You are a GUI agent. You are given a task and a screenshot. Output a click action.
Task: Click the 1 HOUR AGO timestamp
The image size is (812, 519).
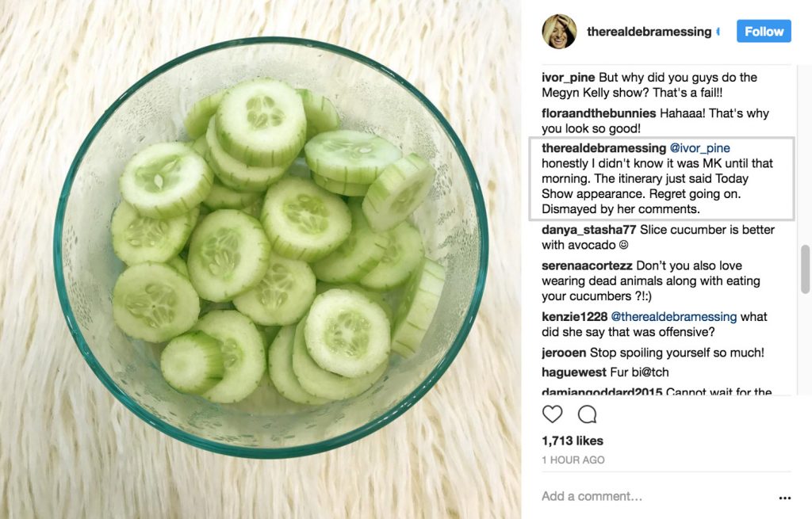click(x=573, y=460)
